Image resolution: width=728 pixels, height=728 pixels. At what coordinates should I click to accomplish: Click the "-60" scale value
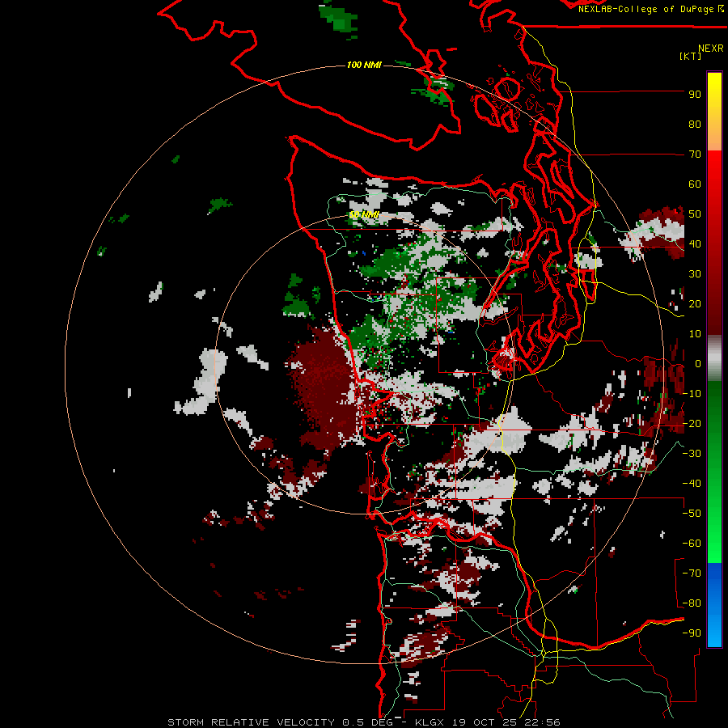(x=692, y=544)
